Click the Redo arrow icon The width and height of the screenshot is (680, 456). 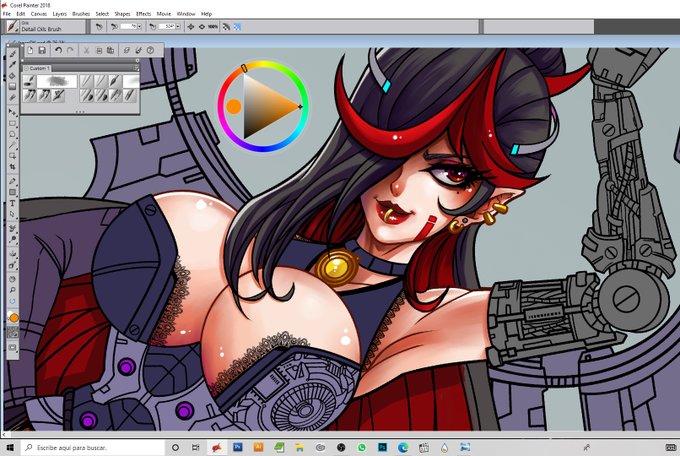coord(70,50)
